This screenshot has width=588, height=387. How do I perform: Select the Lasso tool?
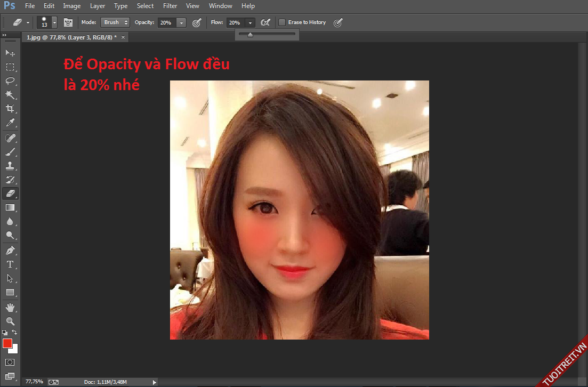pyautogui.click(x=10, y=81)
